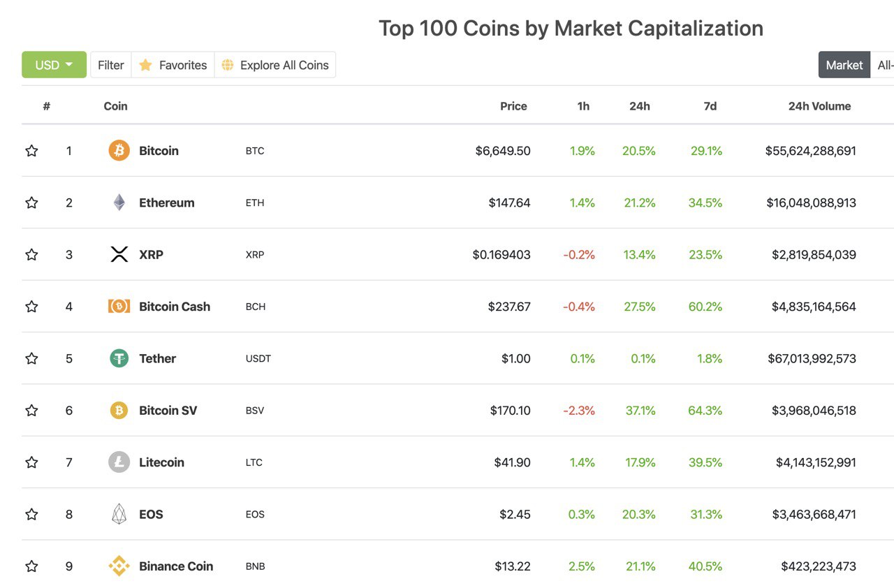
Task: Click the Bitcoin Cash logo icon
Action: coord(119,306)
